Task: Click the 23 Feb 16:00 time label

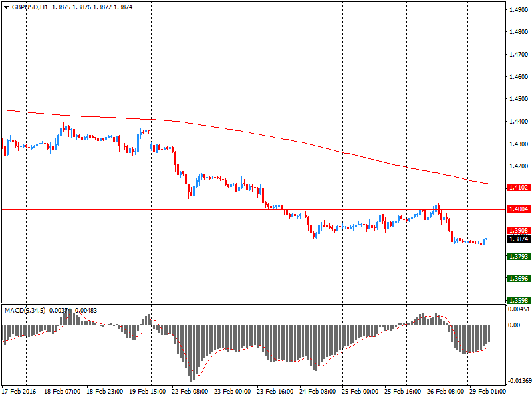Action: (275, 391)
